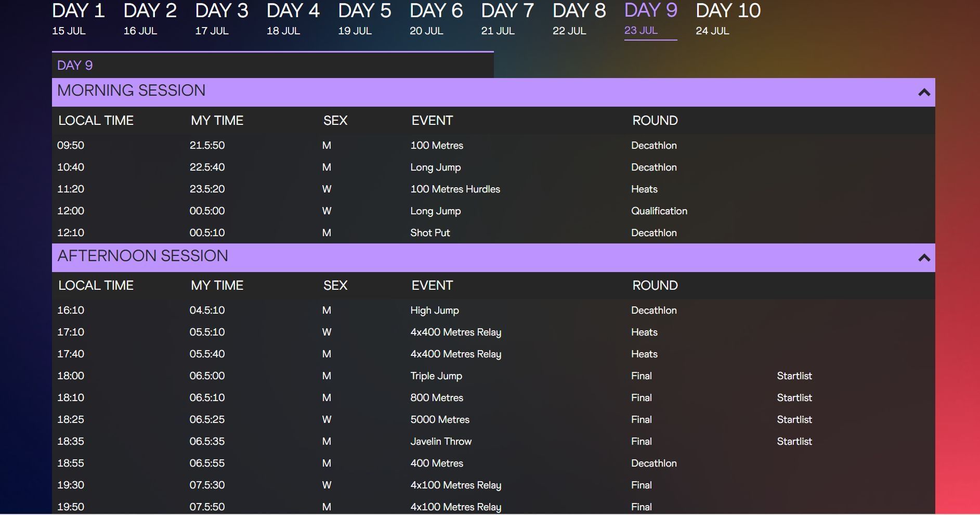The height and width of the screenshot is (515, 980).
Task: View the Day 5 tab
Action: [x=364, y=19]
